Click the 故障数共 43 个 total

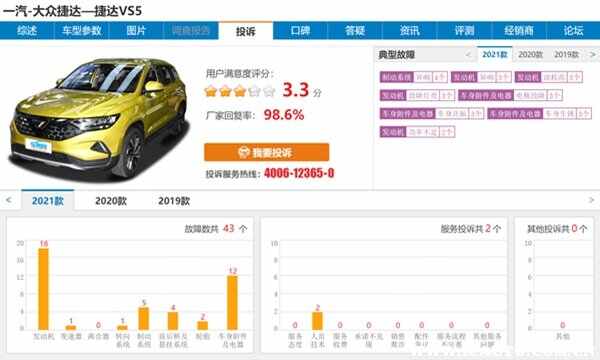(216, 229)
